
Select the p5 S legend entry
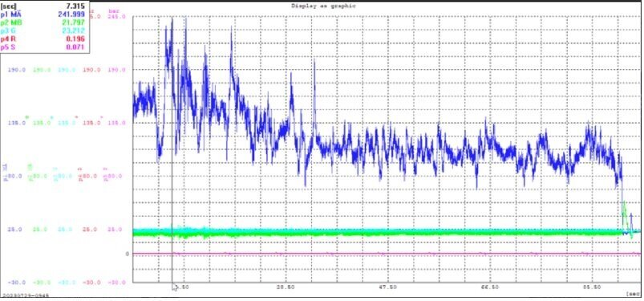pyautogui.click(x=8, y=47)
